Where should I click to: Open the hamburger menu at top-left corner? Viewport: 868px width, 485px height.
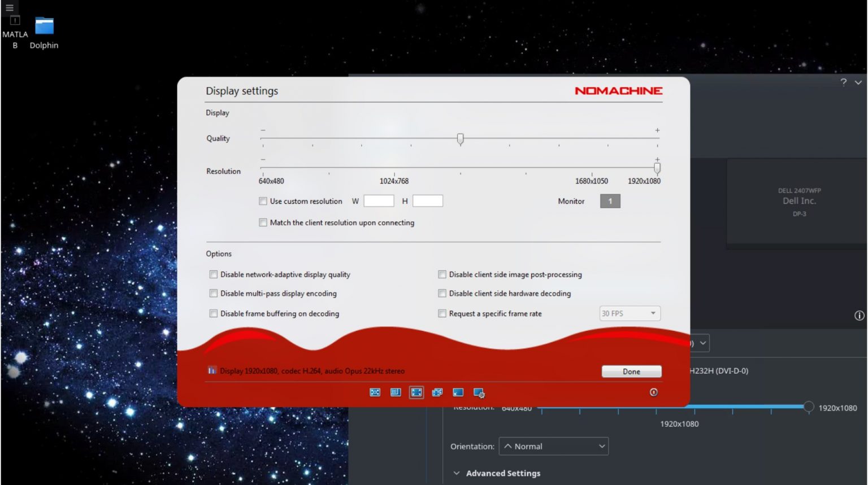tap(10, 8)
